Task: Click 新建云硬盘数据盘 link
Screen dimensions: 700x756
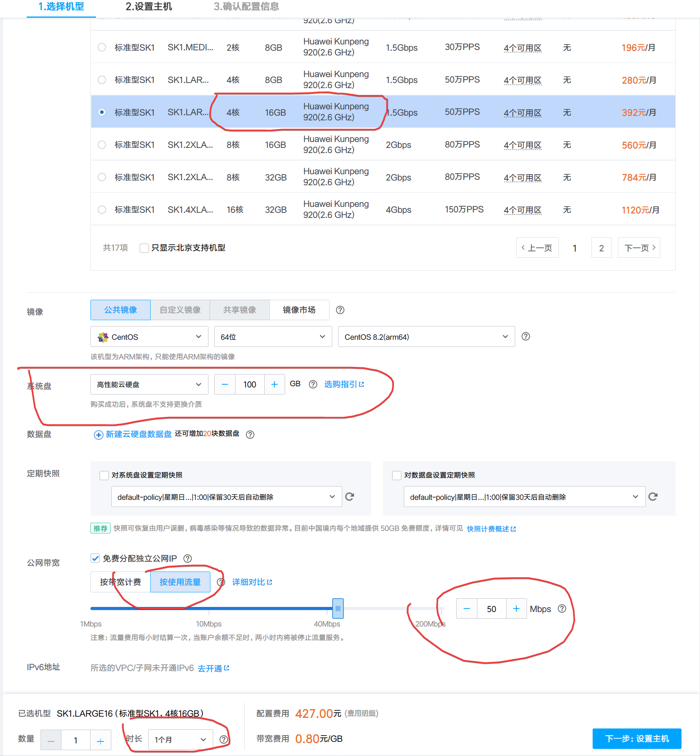Action: tap(138, 434)
